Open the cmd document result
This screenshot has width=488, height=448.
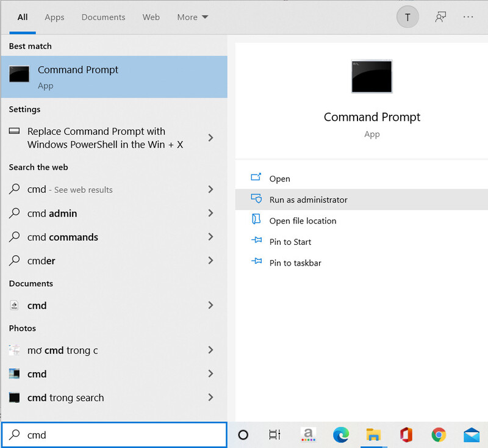114,305
